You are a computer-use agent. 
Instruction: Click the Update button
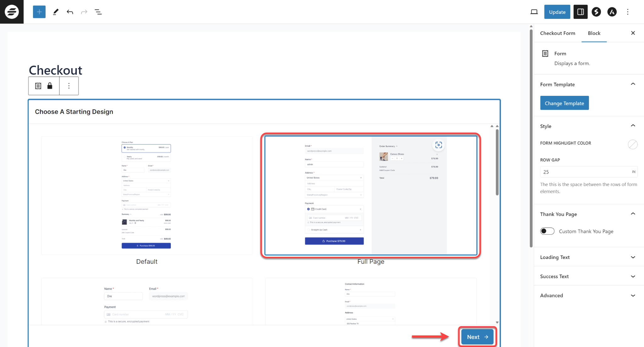pyautogui.click(x=557, y=12)
